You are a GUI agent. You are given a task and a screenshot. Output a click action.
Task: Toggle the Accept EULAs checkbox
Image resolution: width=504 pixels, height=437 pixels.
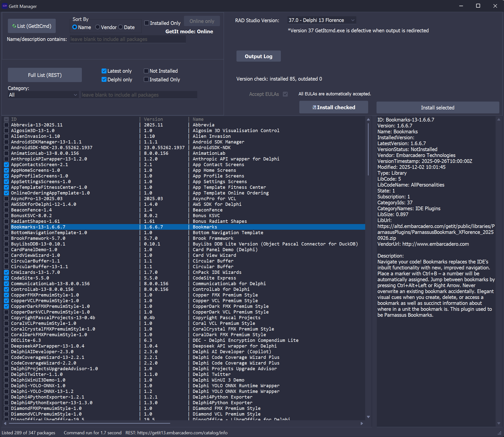click(x=285, y=94)
